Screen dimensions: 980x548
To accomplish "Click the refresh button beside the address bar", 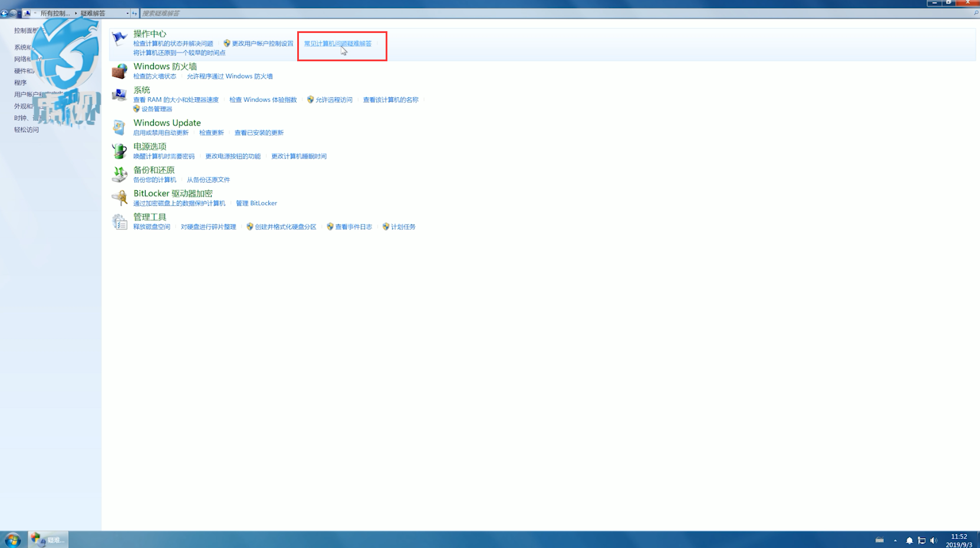I will [x=134, y=13].
